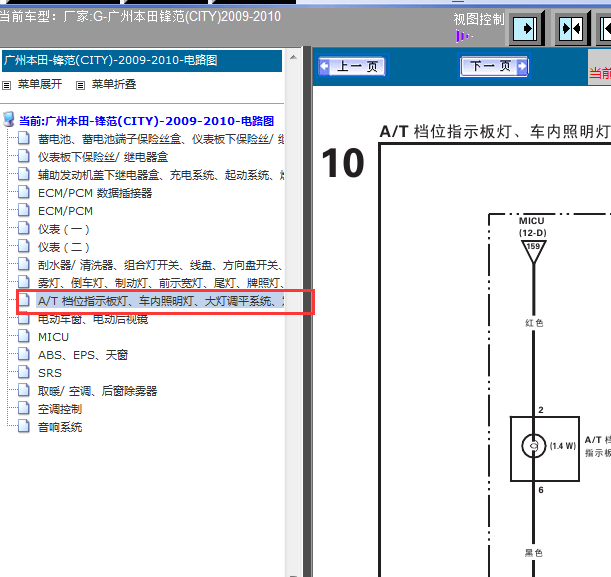Viewport: 611px width, 577px height.
Task: Click page icon next to 仪表（二）
Action: tap(24, 246)
